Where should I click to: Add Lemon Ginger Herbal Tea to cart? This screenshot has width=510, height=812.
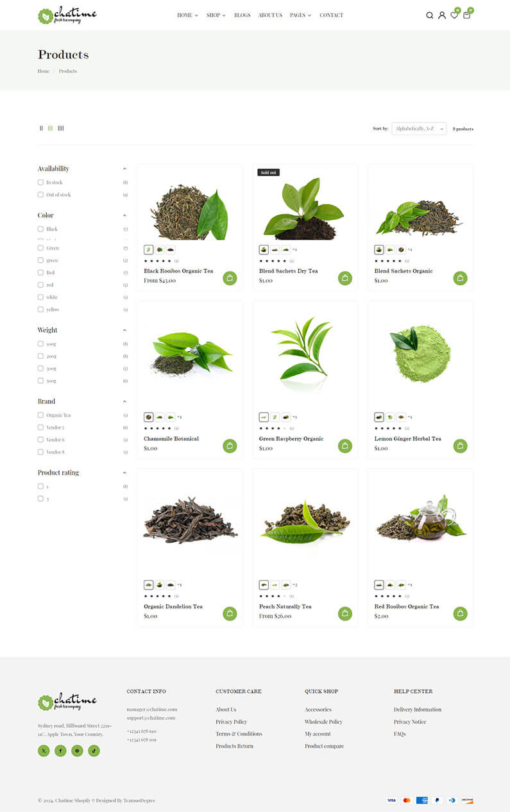pyautogui.click(x=460, y=446)
